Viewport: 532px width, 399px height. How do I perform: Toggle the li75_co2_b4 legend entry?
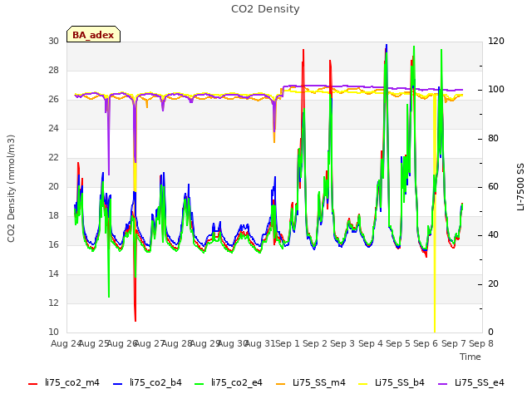(147, 382)
